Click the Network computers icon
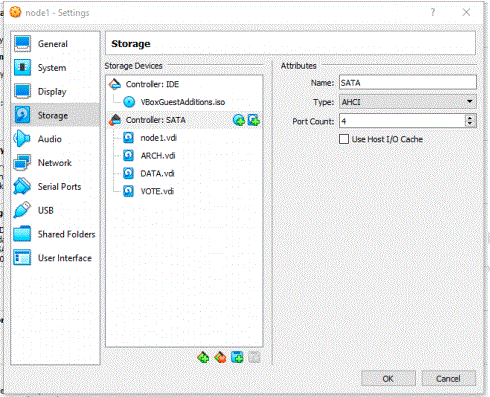This screenshot has width=490, height=397. [22, 163]
